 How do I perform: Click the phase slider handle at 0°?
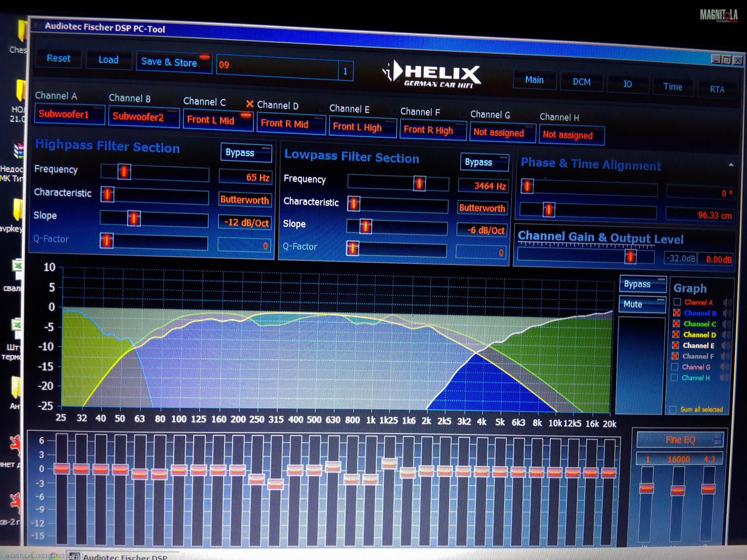pos(527,186)
